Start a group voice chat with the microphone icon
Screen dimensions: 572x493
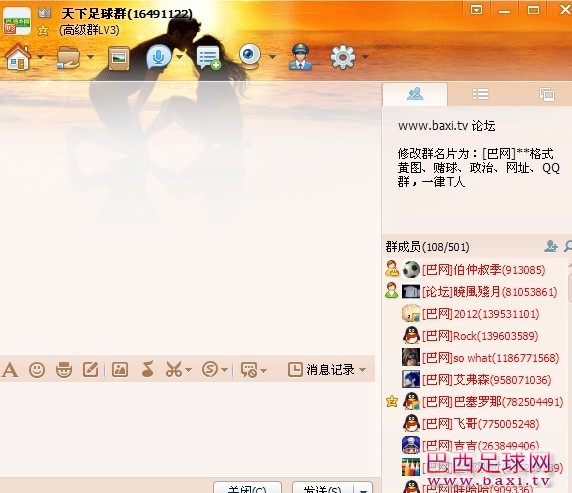[158, 57]
